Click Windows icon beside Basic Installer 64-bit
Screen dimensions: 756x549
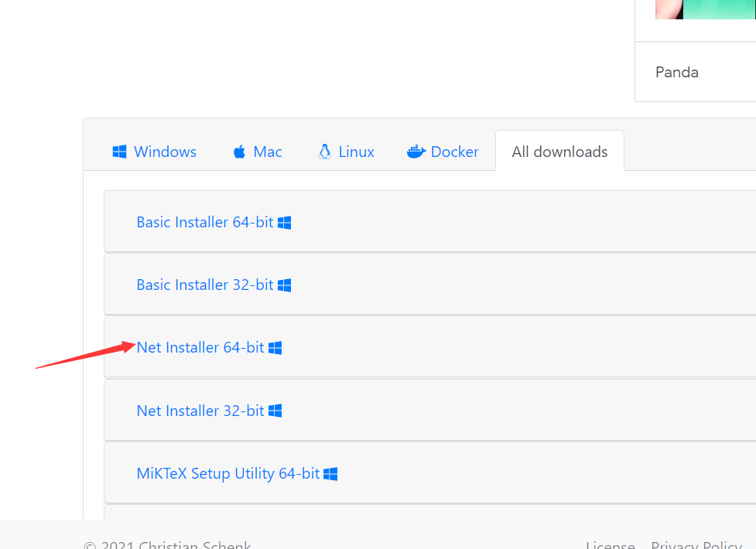(285, 223)
